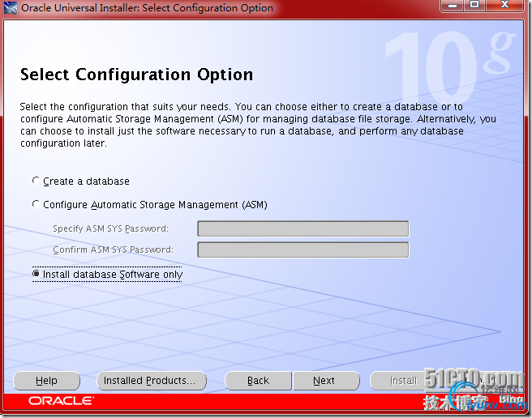The image size is (532, 418).
Task: Go Back to the previous step
Action: click(258, 381)
